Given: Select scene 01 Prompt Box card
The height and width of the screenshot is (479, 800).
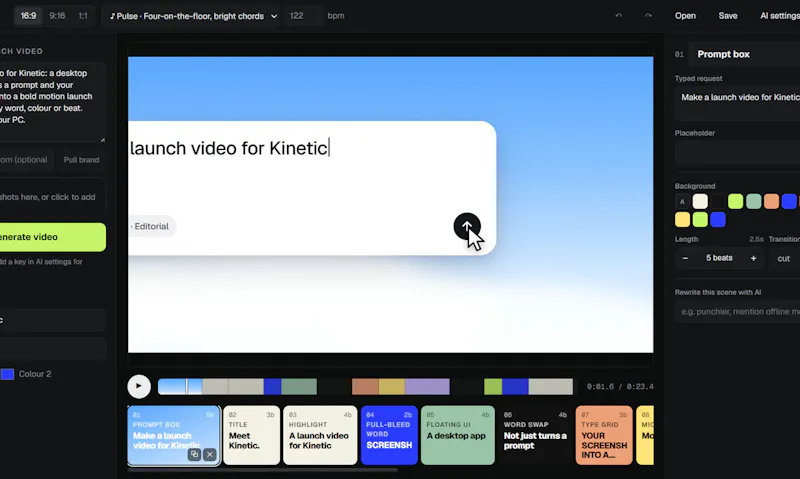Looking at the screenshot, I should point(174,435).
